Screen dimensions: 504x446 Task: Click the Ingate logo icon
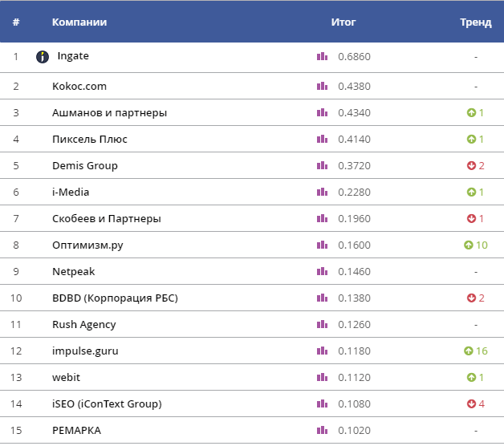tap(43, 57)
